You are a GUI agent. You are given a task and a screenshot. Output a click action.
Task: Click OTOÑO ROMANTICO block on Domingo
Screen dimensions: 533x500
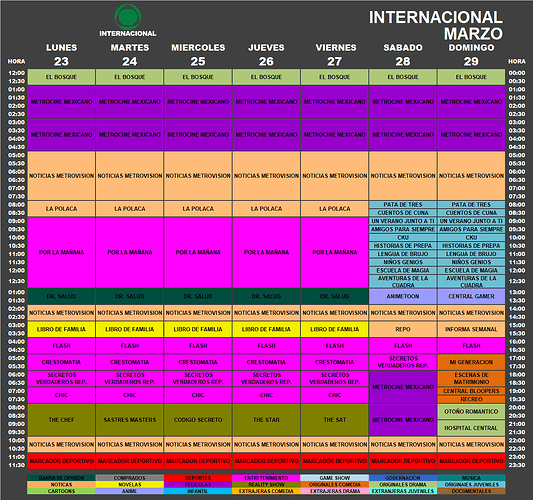(x=471, y=412)
